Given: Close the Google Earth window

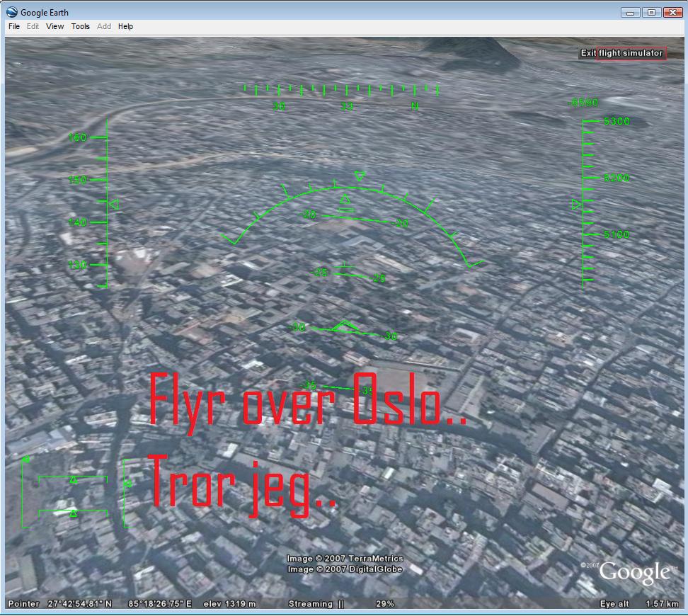Looking at the screenshot, I should point(672,13).
